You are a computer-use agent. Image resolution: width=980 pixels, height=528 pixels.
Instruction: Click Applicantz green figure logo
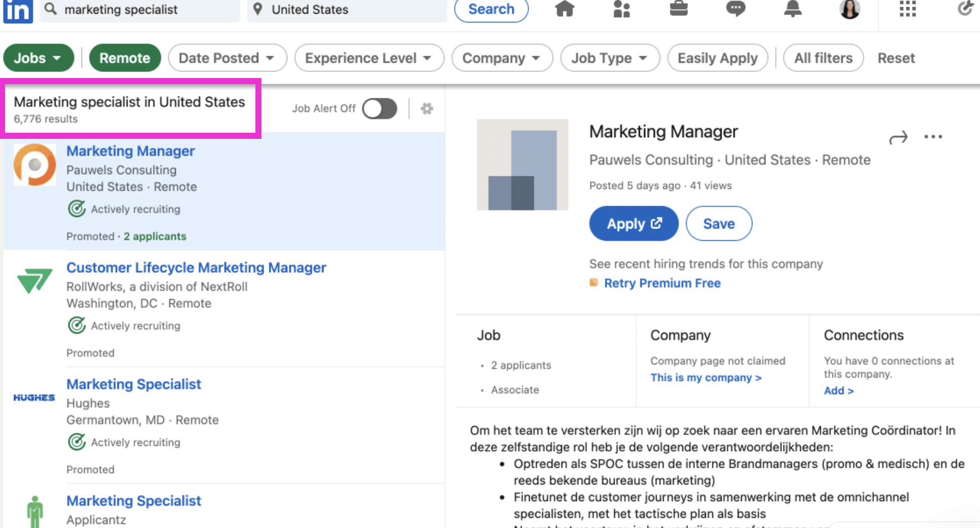tap(34, 512)
